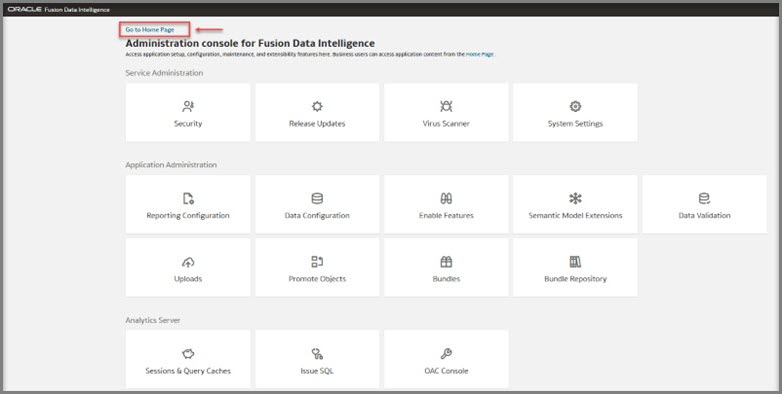Click the Enable Features icon

tap(446, 198)
